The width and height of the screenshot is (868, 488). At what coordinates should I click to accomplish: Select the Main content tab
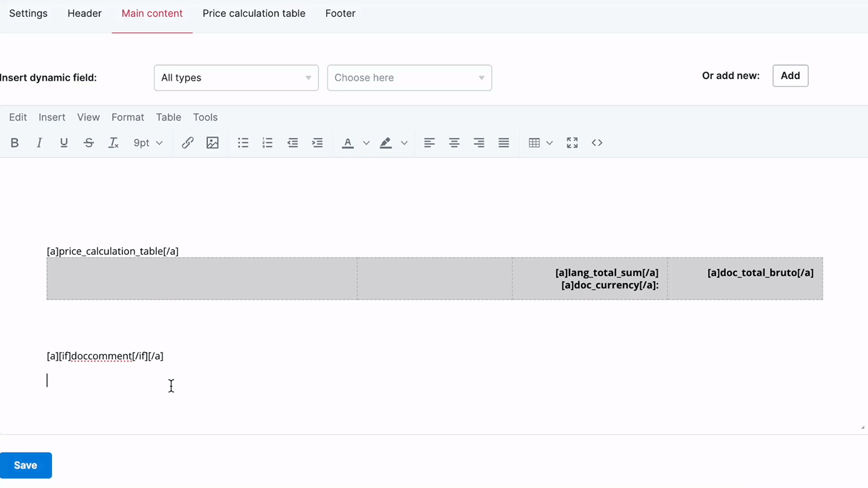152,13
